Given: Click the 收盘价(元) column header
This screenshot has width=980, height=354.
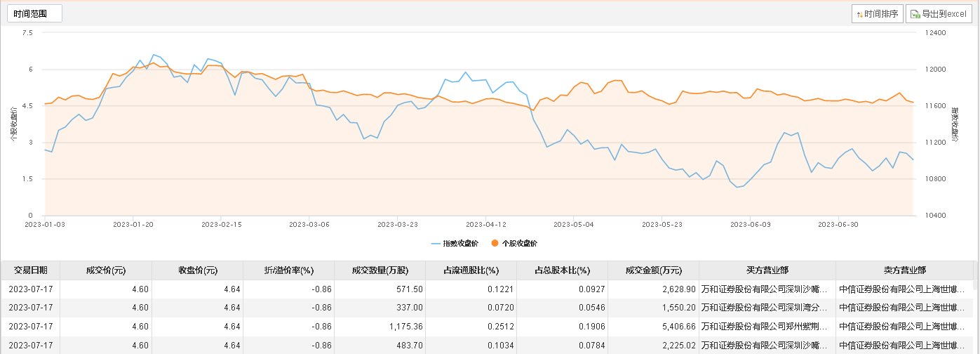Looking at the screenshot, I should [197, 270].
